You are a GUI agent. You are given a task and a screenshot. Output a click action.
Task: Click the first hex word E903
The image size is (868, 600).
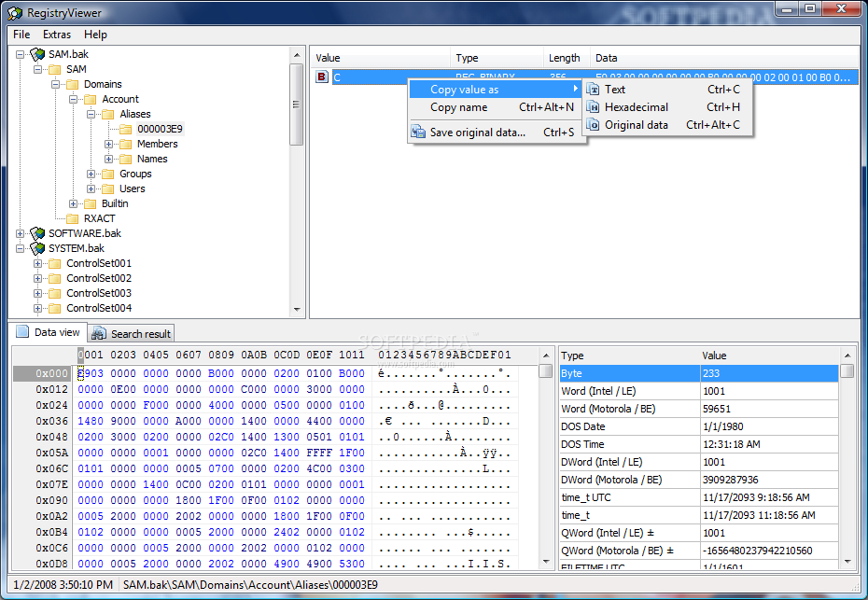(91, 373)
